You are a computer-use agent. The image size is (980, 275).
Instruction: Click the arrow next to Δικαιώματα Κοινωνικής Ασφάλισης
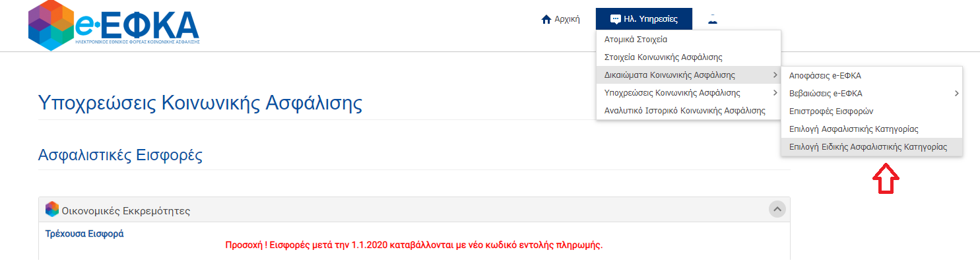click(x=774, y=75)
